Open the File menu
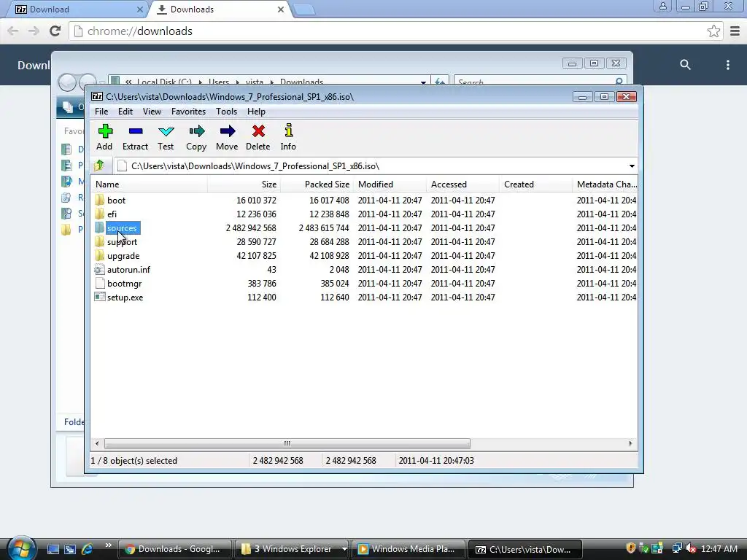 click(101, 112)
